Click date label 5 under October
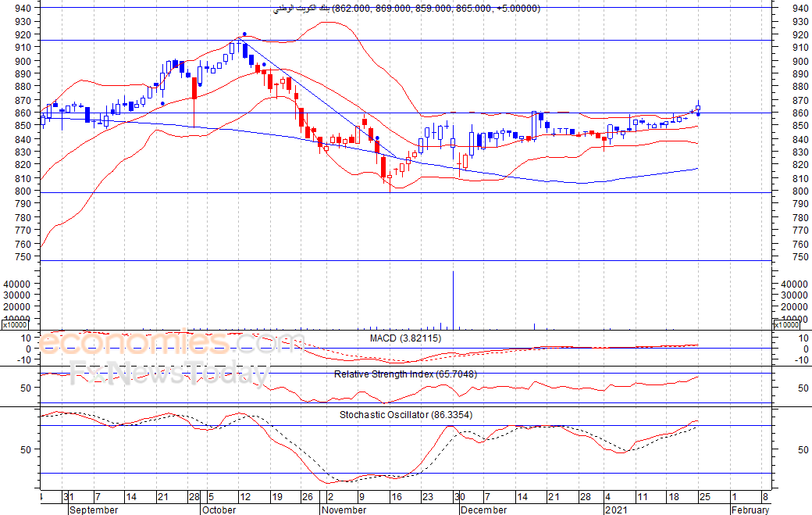The width and height of the screenshot is (812, 515). [x=211, y=497]
